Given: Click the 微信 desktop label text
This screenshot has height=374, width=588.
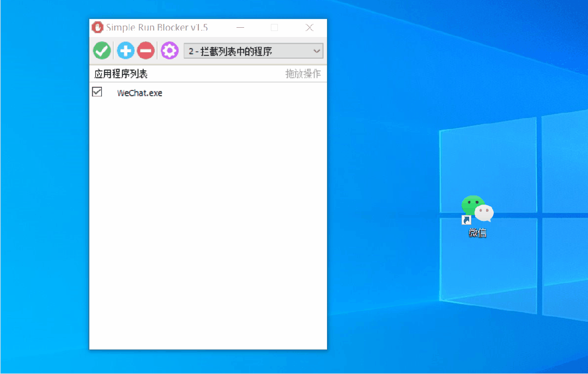Looking at the screenshot, I should (x=476, y=232).
